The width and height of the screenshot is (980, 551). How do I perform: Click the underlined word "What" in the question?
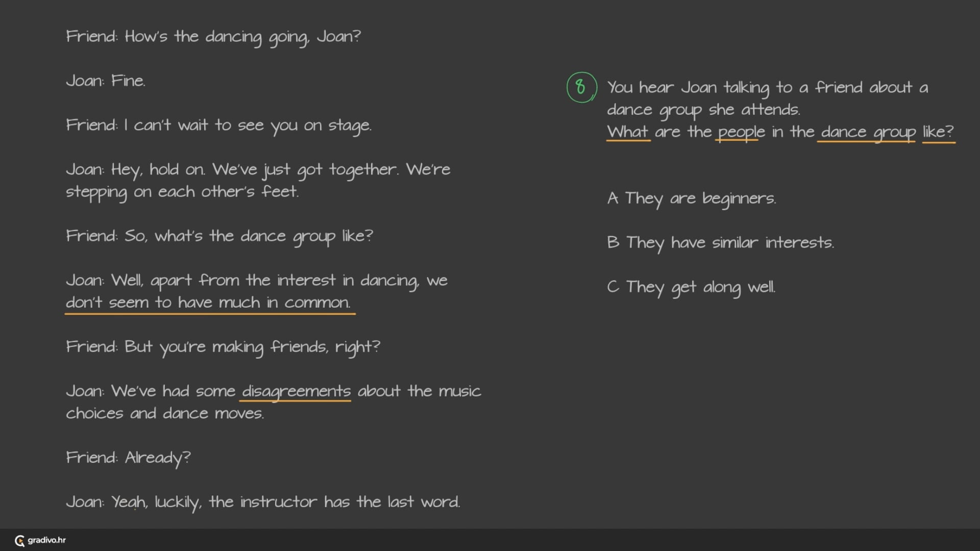coord(628,132)
